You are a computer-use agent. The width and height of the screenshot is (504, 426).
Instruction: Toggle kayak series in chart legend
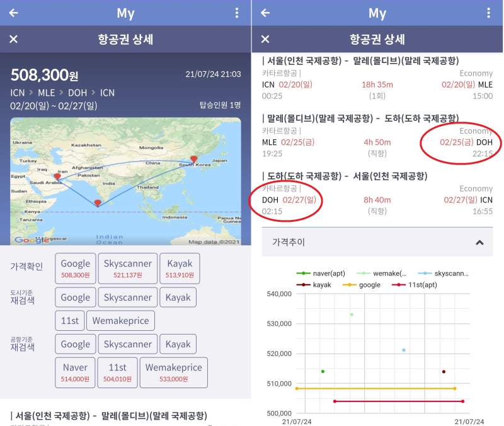coord(314,285)
